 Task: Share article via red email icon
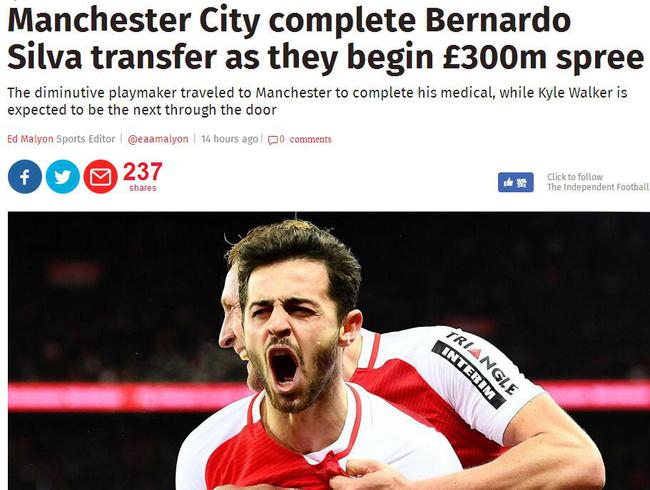pyautogui.click(x=100, y=177)
